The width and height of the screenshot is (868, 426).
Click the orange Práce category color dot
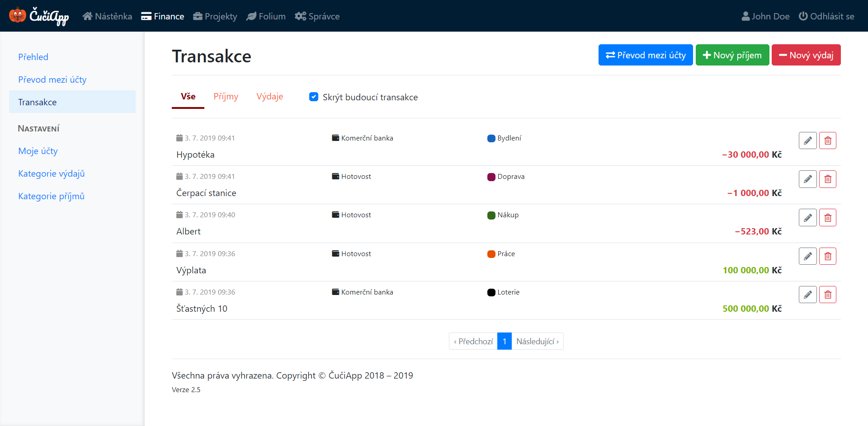click(x=491, y=254)
